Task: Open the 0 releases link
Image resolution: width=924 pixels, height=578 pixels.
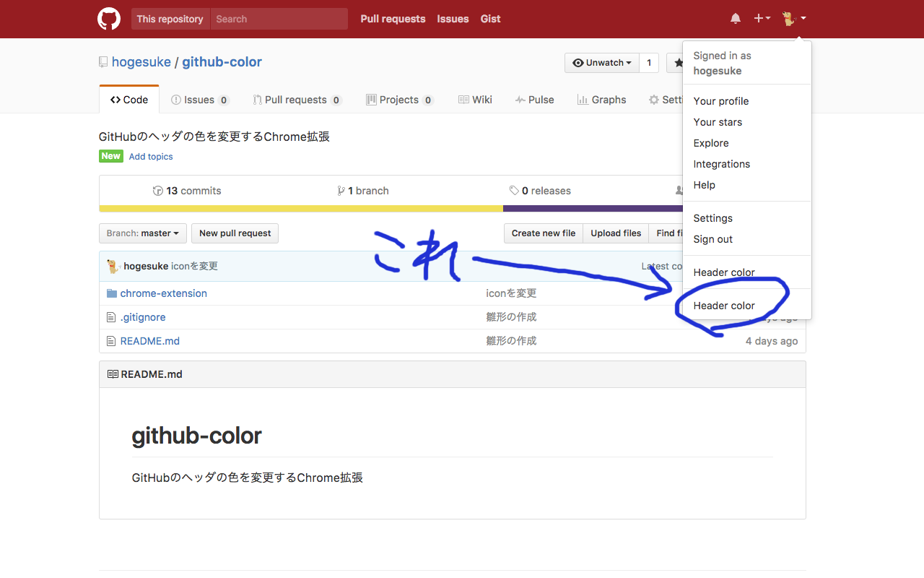Action: [540, 191]
